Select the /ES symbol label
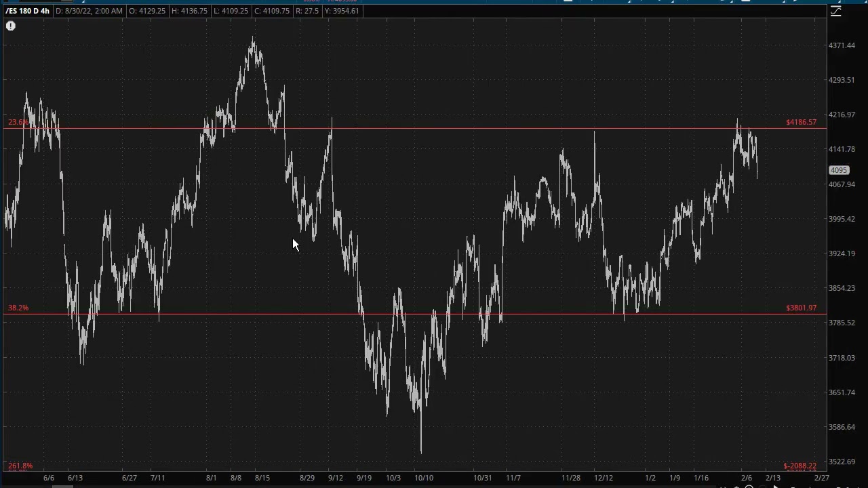Image resolution: width=868 pixels, height=488 pixels. 12,11
